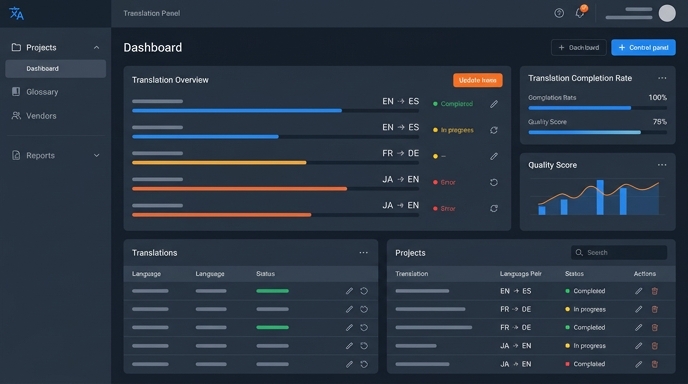Open the Reports sidebar item
The width and height of the screenshot is (688, 384).
(55, 155)
